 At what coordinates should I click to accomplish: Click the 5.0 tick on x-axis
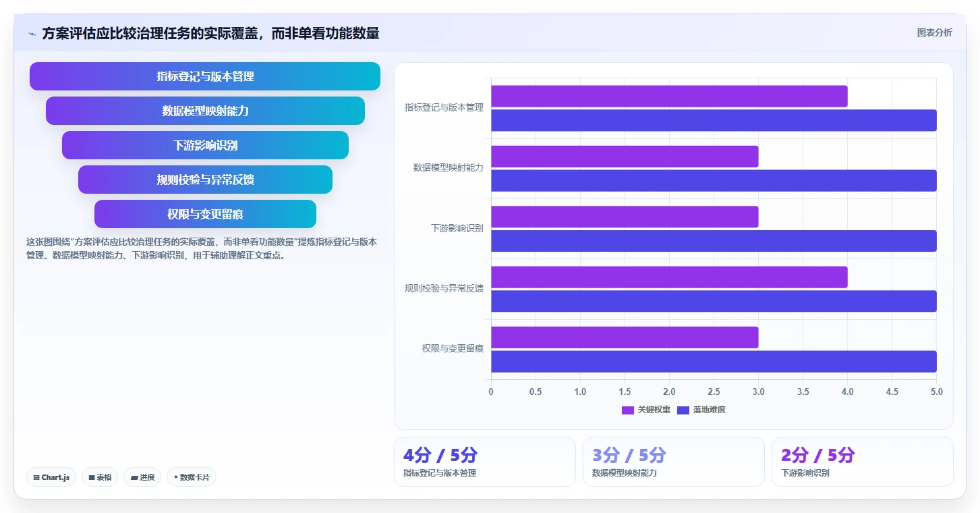click(936, 391)
